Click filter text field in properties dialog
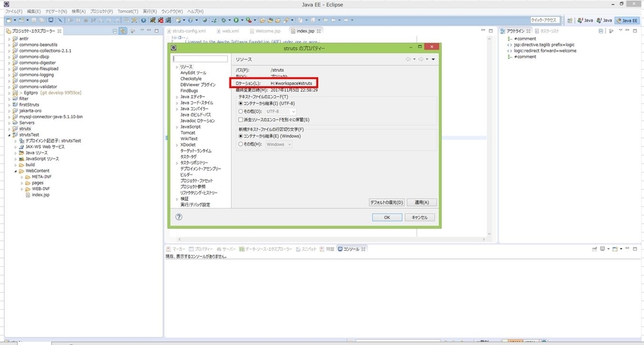 pos(201,59)
